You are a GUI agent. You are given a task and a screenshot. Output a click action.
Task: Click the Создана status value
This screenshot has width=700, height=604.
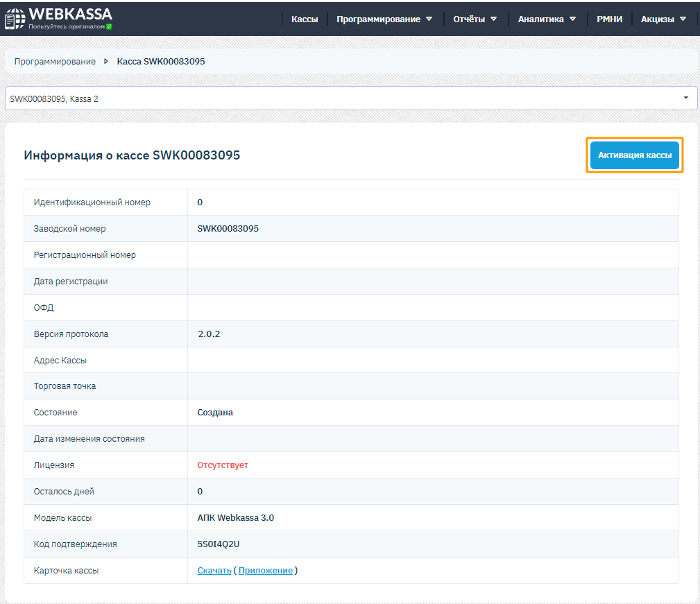215,413
